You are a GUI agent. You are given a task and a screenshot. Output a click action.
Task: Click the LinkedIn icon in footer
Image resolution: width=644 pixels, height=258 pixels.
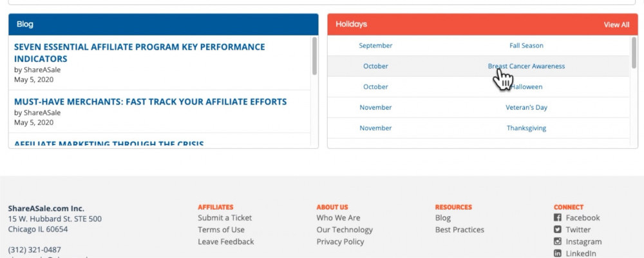557,253
